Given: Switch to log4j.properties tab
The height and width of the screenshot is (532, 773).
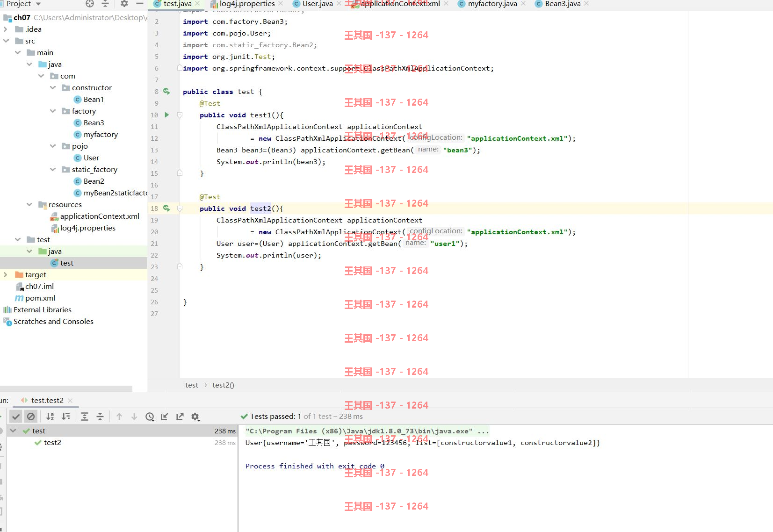Looking at the screenshot, I should click(x=247, y=4).
